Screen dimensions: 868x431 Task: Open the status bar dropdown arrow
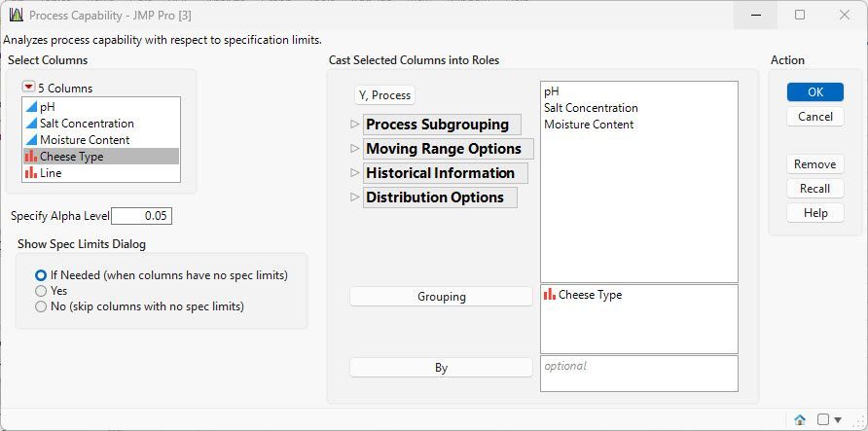(838, 420)
